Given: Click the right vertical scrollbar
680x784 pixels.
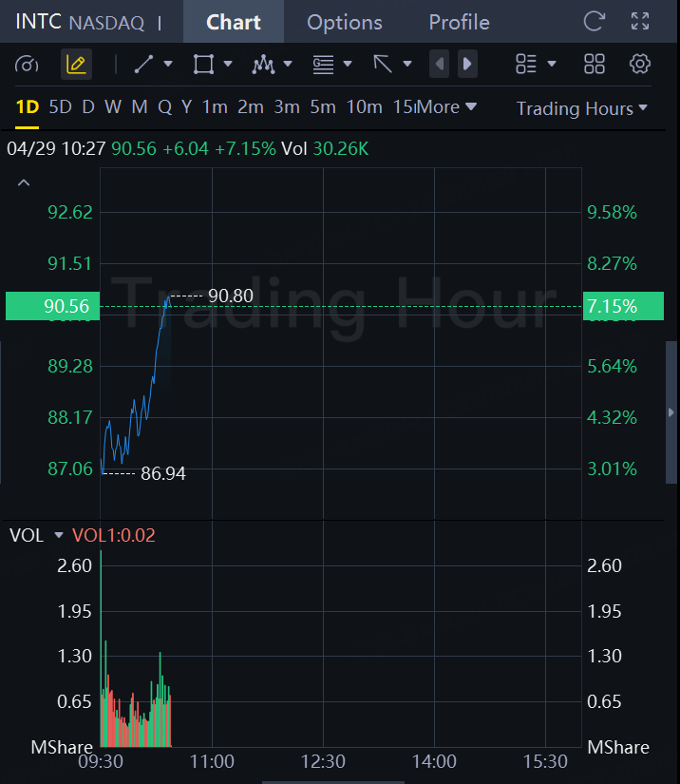Looking at the screenshot, I should (671, 412).
